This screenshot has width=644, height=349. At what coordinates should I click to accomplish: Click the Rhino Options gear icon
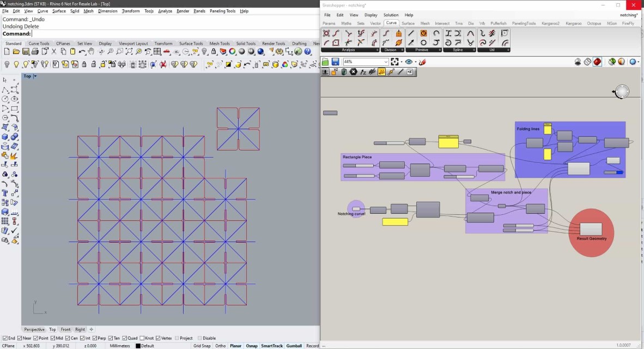(280, 51)
